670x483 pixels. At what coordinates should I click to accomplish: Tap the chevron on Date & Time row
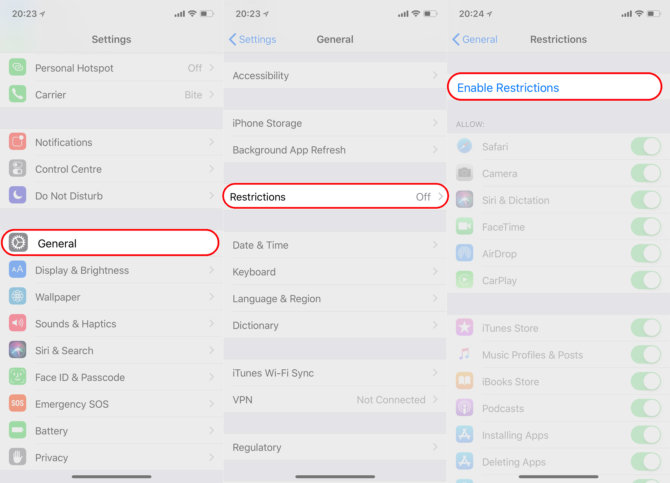[x=435, y=244]
